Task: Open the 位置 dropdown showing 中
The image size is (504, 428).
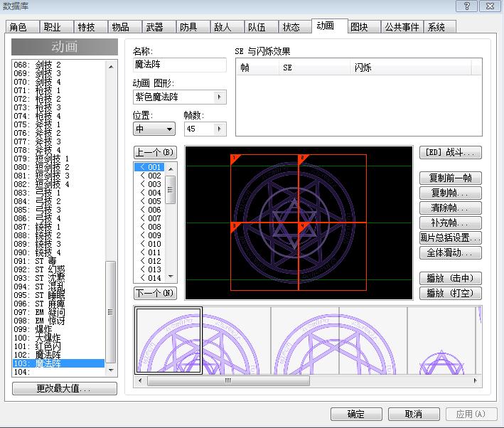Action: coord(154,129)
